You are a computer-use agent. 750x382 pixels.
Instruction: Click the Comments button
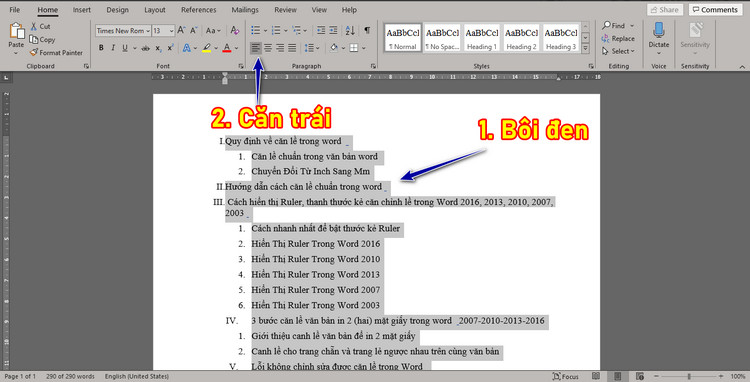[x=716, y=10]
